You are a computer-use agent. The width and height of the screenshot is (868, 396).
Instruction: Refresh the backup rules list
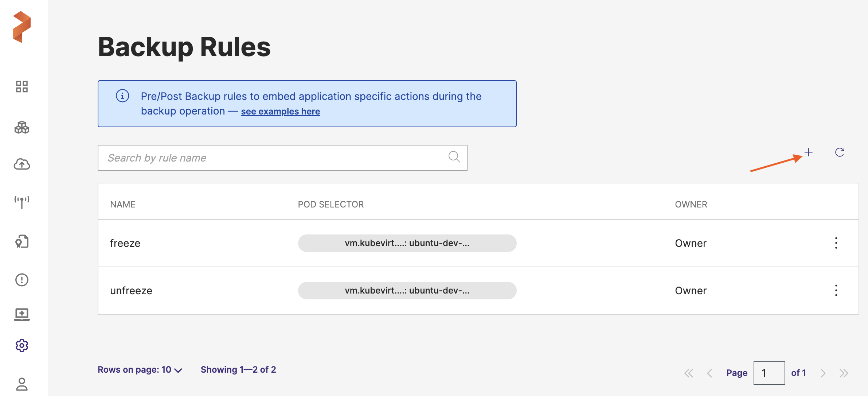click(840, 152)
